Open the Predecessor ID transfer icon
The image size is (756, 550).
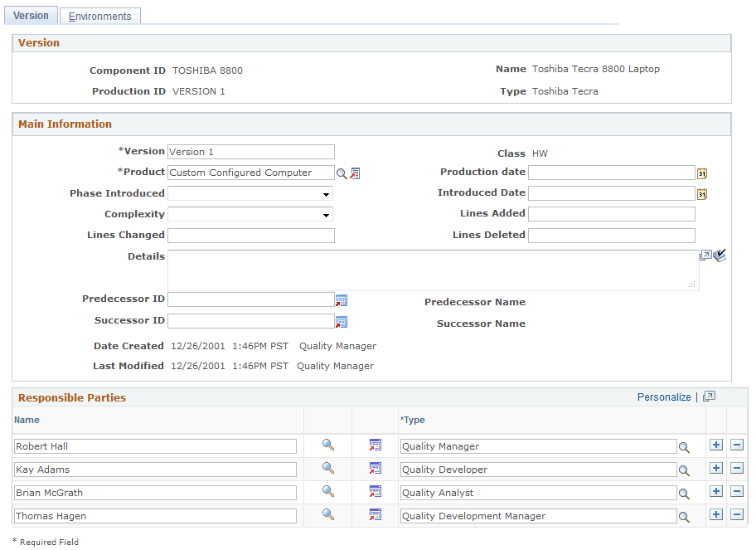coord(342,299)
